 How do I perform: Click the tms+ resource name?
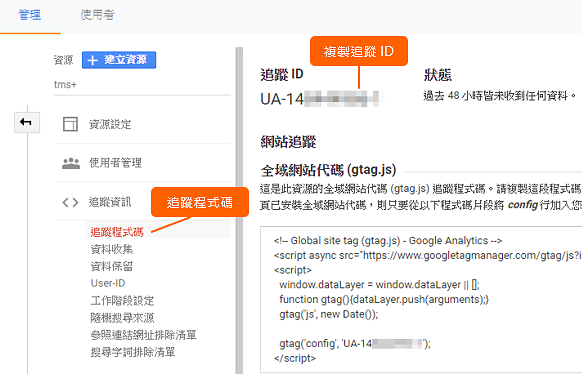tap(65, 85)
